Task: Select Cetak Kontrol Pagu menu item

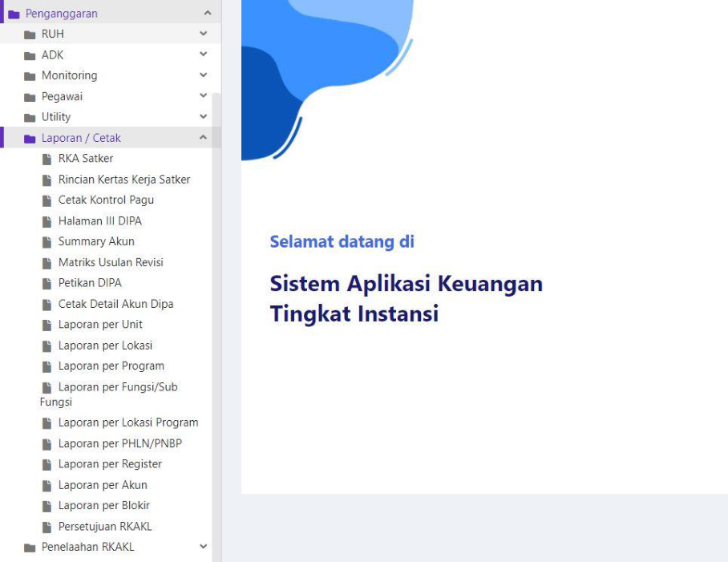Action: (x=106, y=200)
